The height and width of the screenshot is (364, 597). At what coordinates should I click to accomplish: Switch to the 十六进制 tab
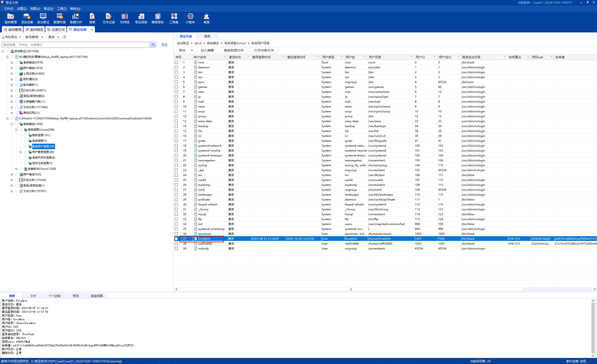click(55, 296)
